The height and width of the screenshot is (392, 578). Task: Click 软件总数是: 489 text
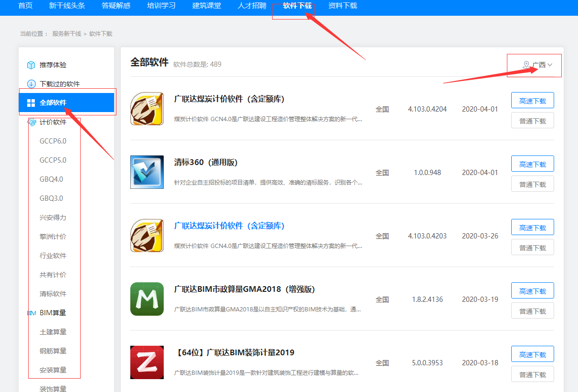point(197,64)
